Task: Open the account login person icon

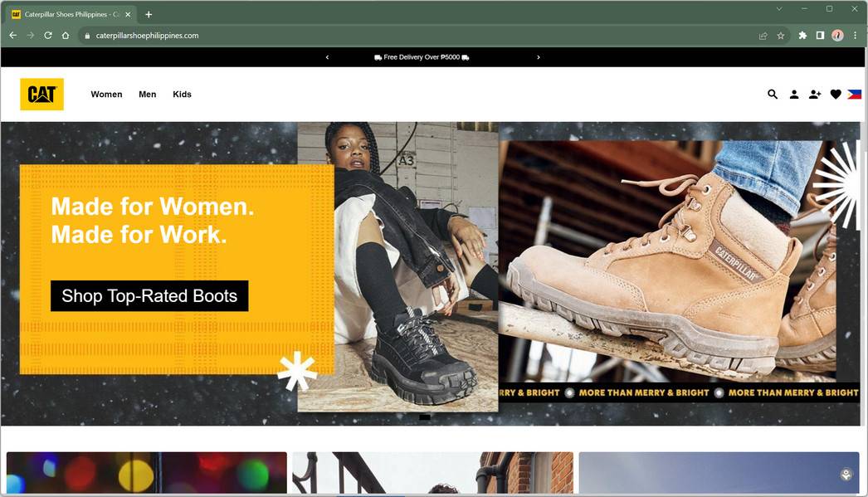Action: pyautogui.click(x=794, y=94)
